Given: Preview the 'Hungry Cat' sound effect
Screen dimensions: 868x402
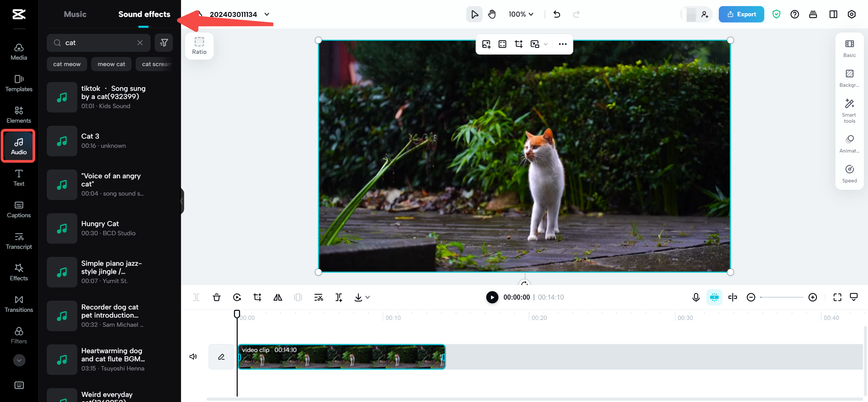Looking at the screenshot, I should (x=62, y=228).
